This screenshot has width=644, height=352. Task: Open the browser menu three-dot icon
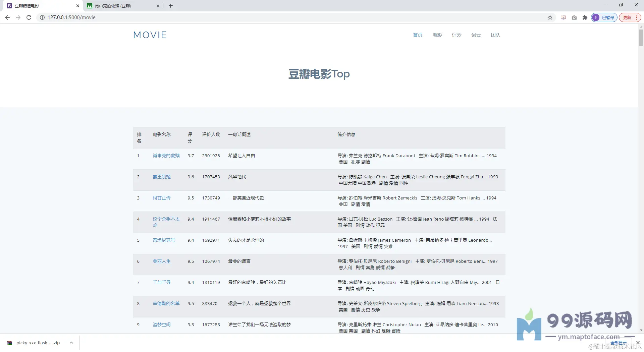[637, 17]
